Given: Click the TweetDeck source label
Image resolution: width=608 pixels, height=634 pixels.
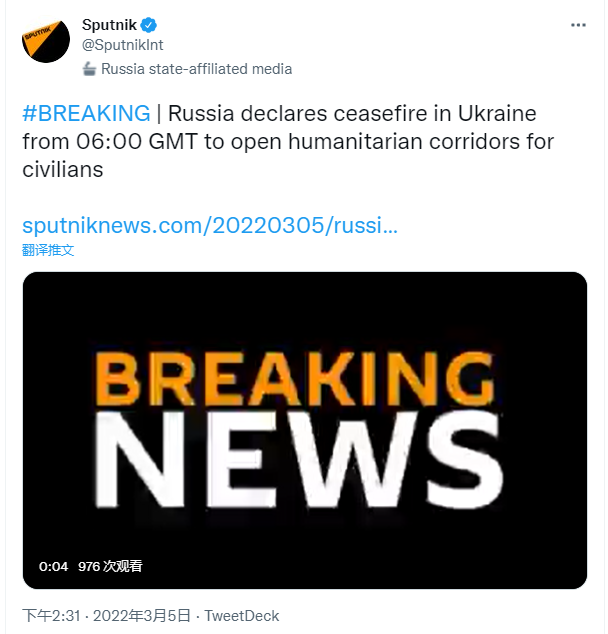Looking at the screenshot, I should 243,616.
